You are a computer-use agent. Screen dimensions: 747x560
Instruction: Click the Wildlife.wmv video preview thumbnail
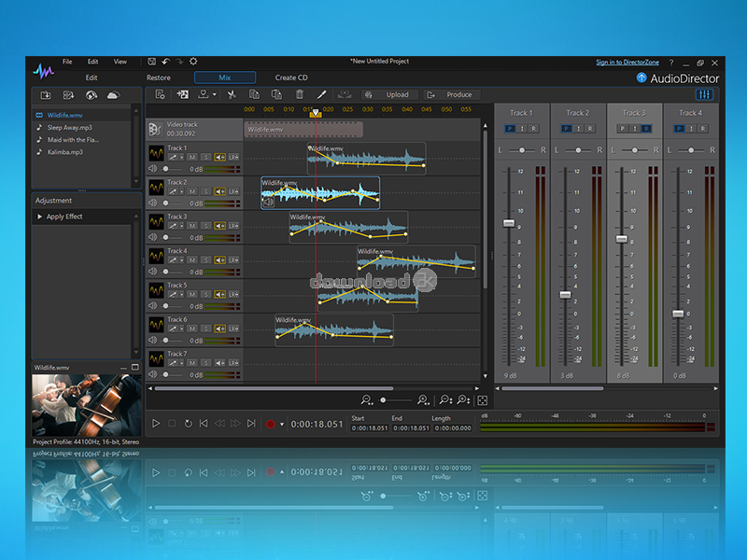coord(86,405)
